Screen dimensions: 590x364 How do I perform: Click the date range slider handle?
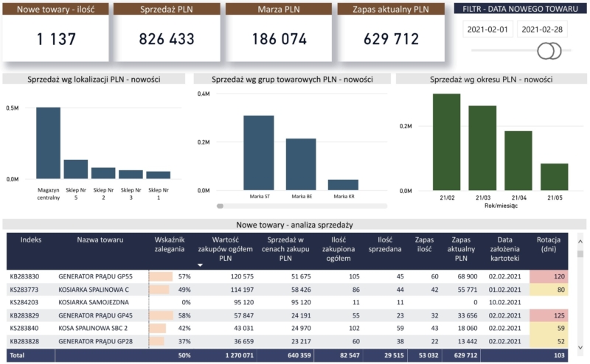click(549, 50)
